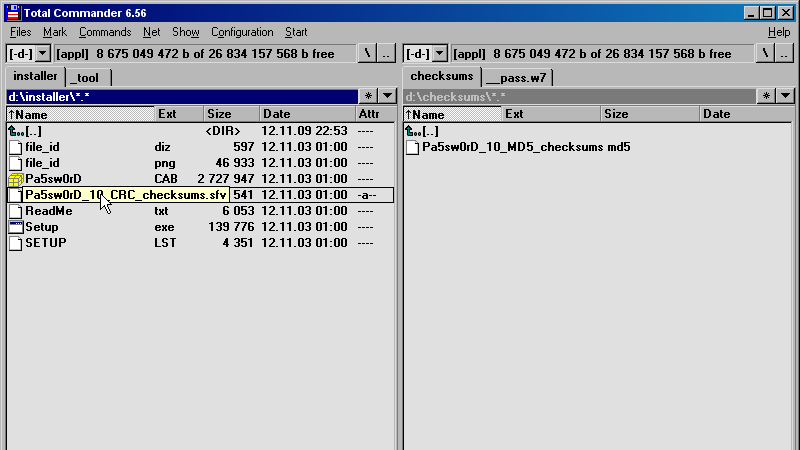Open the Help menu
This screenshot has height=450, width=800.
pos(779,32)
